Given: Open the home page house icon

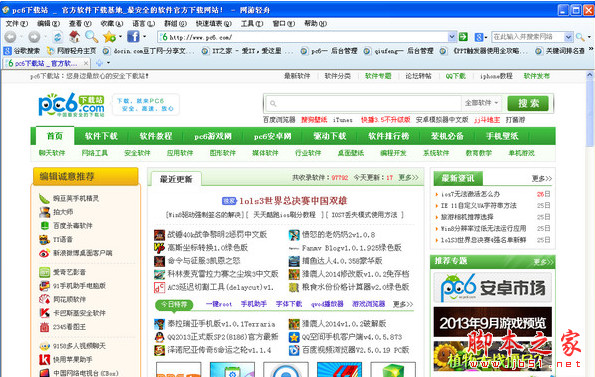Looking at the screenshot, I should (x=74, y=37).
